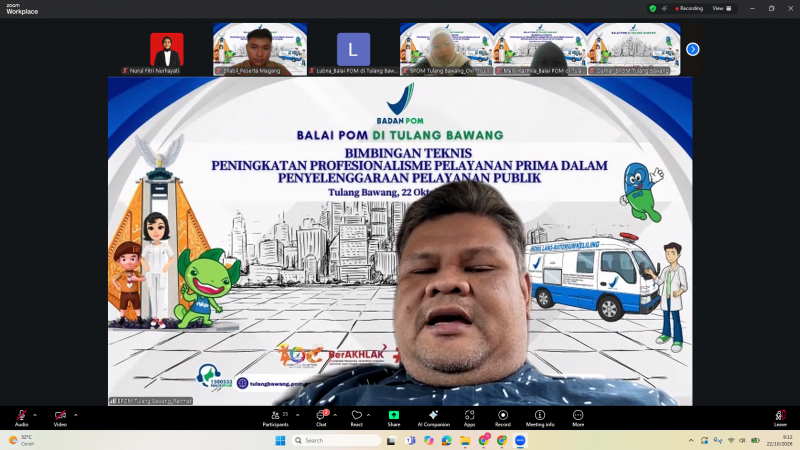Unmute the microphone with Audio button
The width and height of the screenshot is (800, 450).
click(x=21, y=418)
